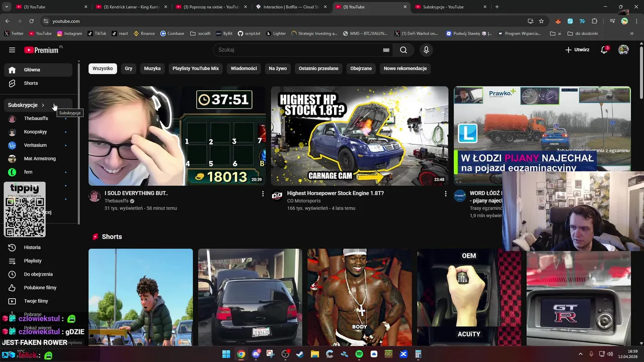Open Polubione filmy liked videos
644x362 pixels.
[38, 288]
